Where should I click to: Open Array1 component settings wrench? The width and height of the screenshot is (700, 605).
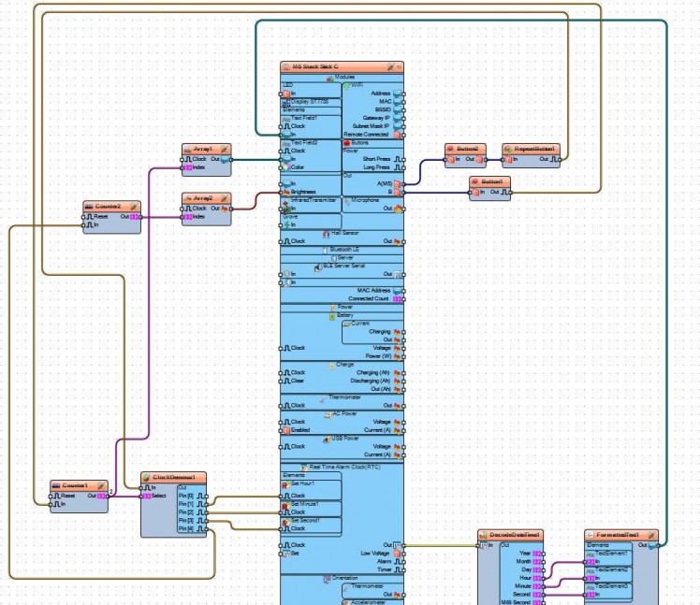[x=225, y=149]
